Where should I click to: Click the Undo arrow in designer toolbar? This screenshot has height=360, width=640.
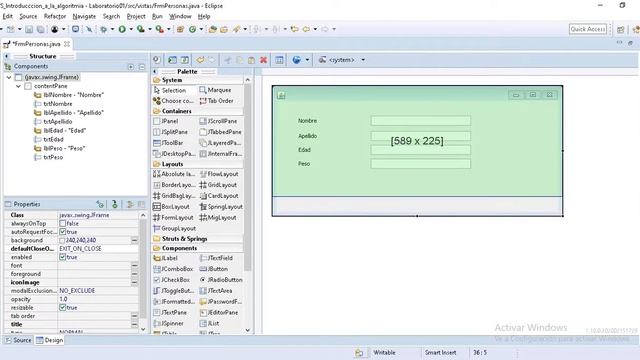coord(200,60)
